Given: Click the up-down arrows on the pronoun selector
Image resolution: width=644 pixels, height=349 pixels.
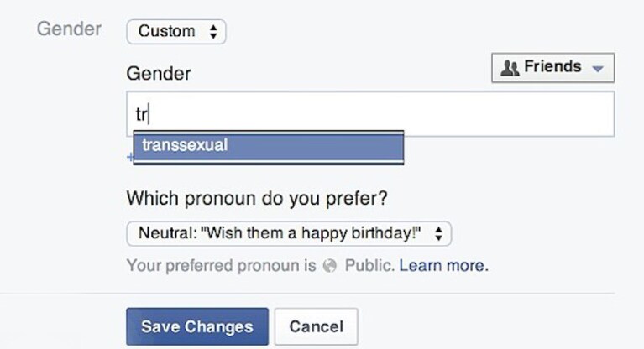Looking at the screenshot, I should click(x=438, y=233).
